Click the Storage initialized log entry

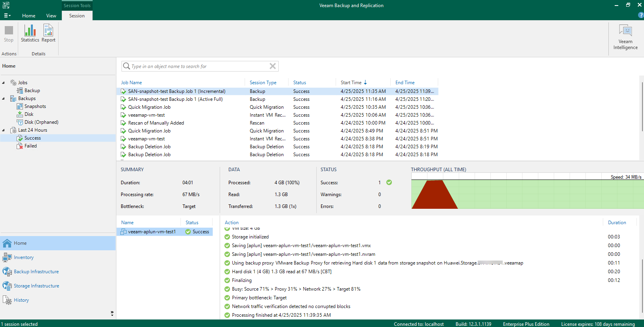tap(250, 237)
